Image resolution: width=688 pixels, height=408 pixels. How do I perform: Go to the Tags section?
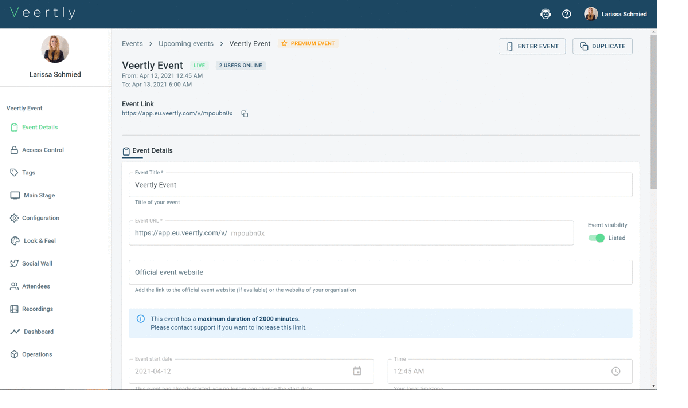pos(23,172)
